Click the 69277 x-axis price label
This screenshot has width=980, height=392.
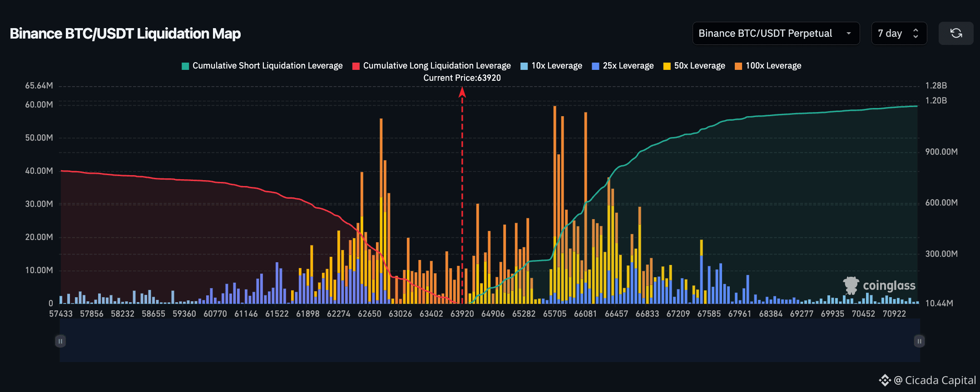coord(802,314)
